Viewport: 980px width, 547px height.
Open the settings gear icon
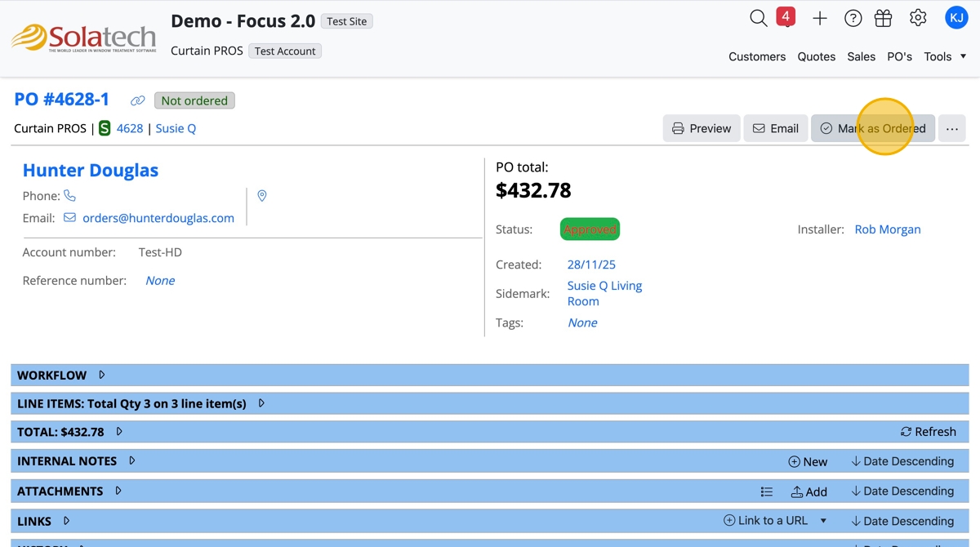[918, 18]
